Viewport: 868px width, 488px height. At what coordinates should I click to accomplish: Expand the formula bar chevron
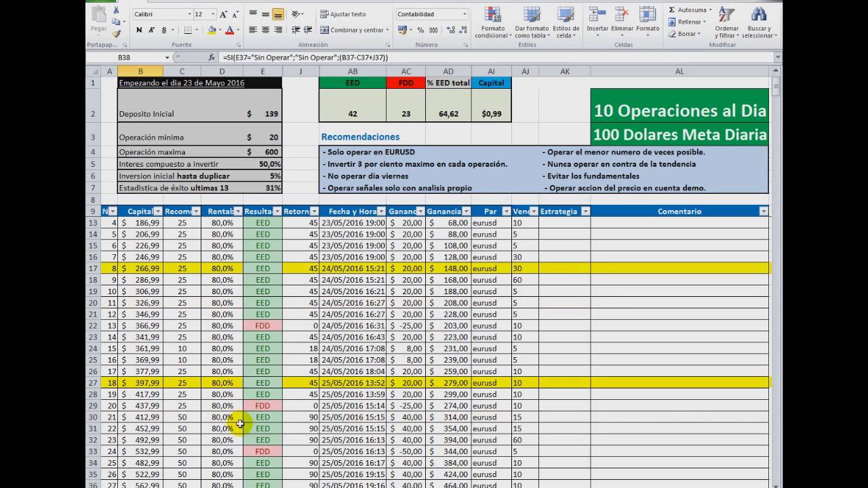click(x=777, y=58)
